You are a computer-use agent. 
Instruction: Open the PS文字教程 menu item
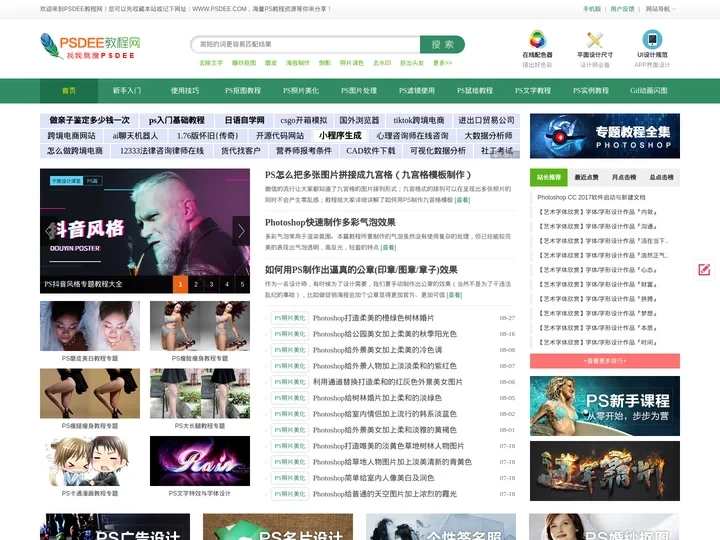click(x=533, y=90)
